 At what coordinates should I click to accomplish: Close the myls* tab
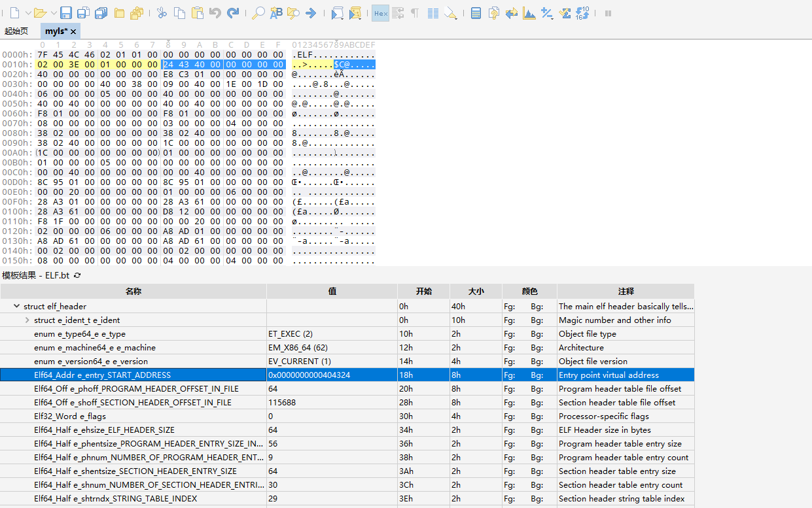[74, 31]
